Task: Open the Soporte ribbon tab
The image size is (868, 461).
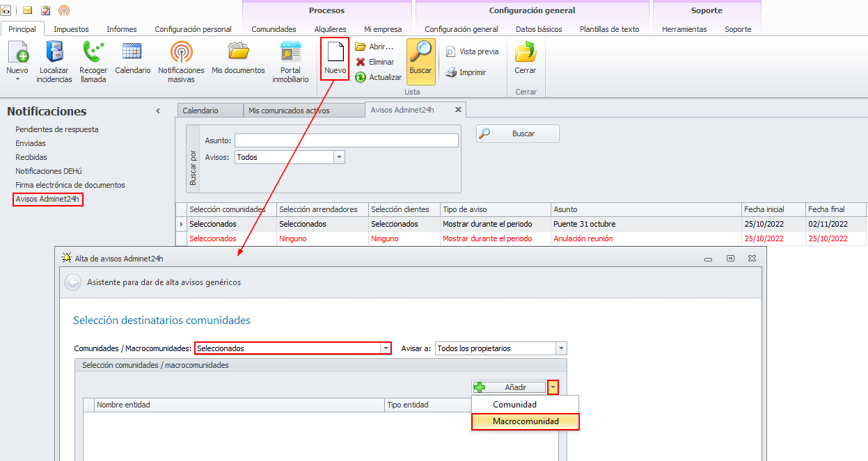Action: 738,29
